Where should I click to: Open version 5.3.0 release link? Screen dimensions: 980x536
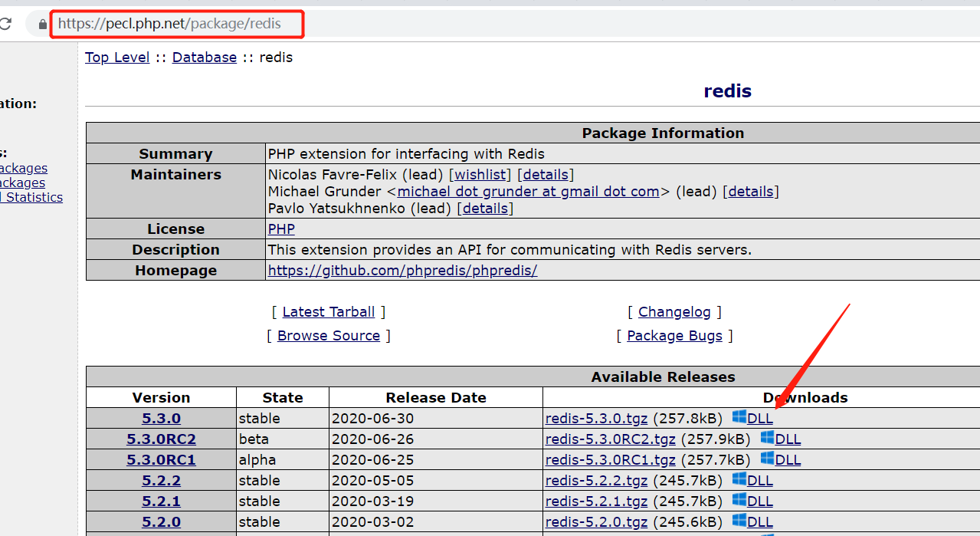coord(161,419)
